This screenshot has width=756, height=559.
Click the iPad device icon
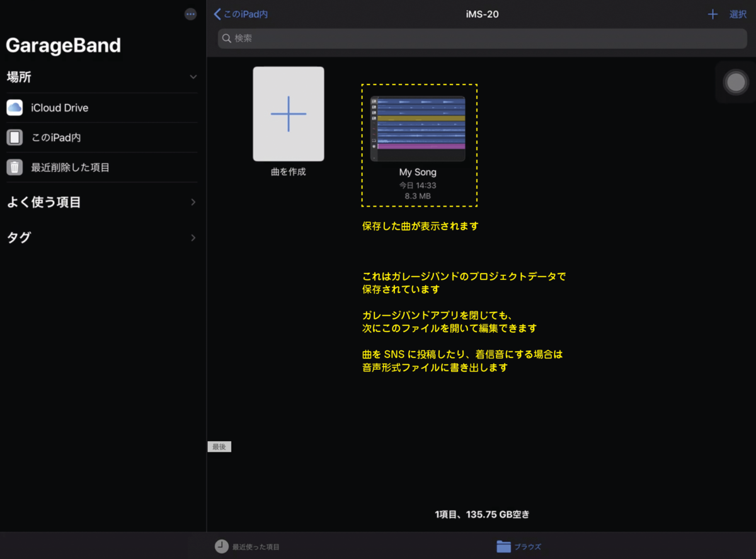point(14,137)
